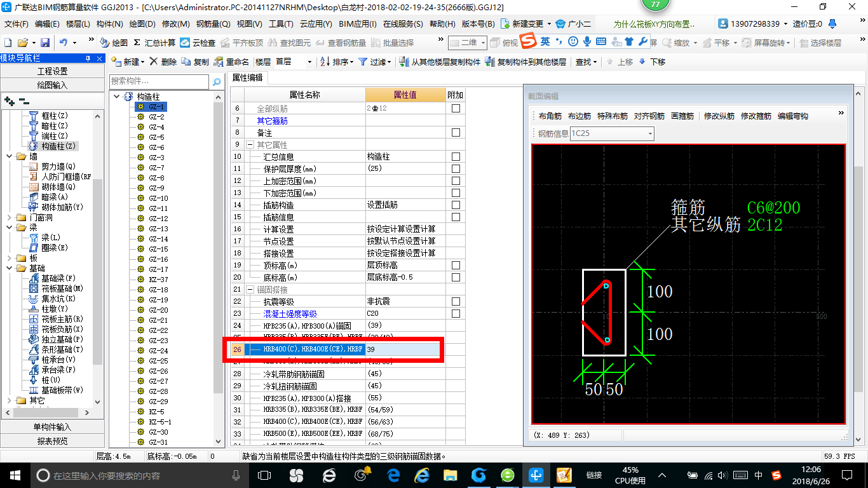Click the undo arrow icon
The height and width of the screenshot is (488, 868).
point(64,43)
